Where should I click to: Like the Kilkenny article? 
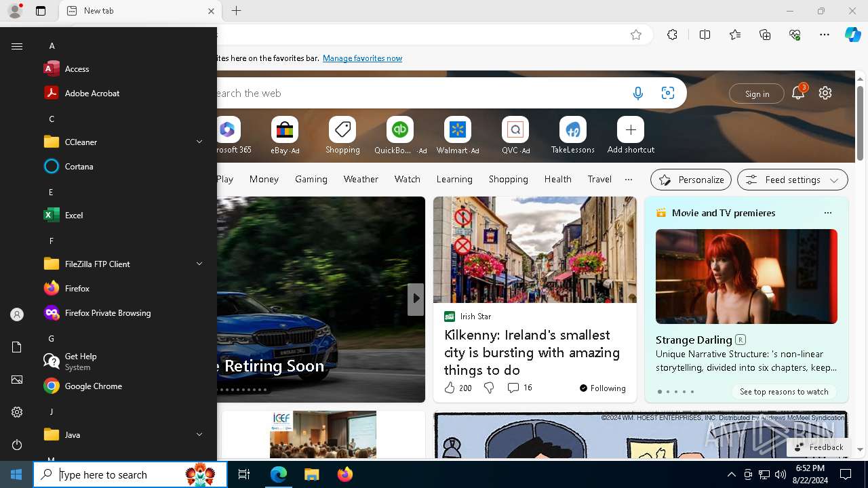[458, 388]
